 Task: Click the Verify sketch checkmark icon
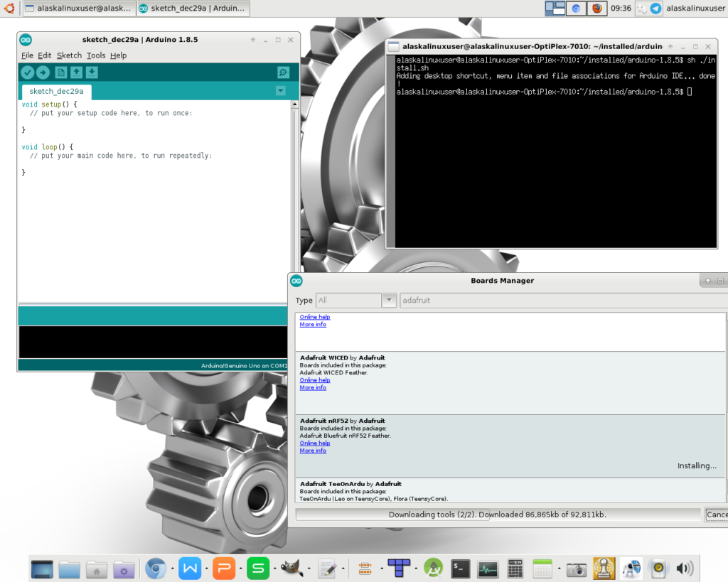pyautogui.click(x=27, y=72)
